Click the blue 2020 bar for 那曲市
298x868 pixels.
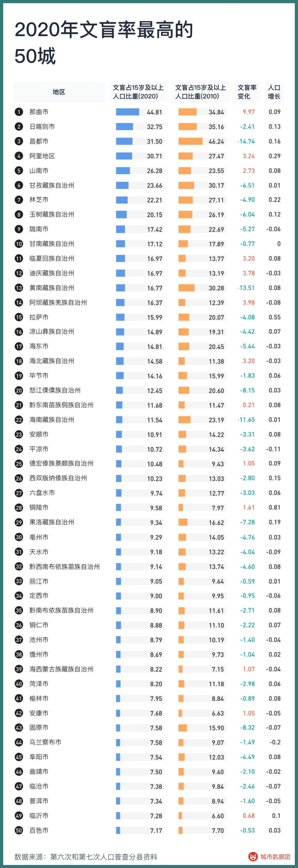pos(127,112)
